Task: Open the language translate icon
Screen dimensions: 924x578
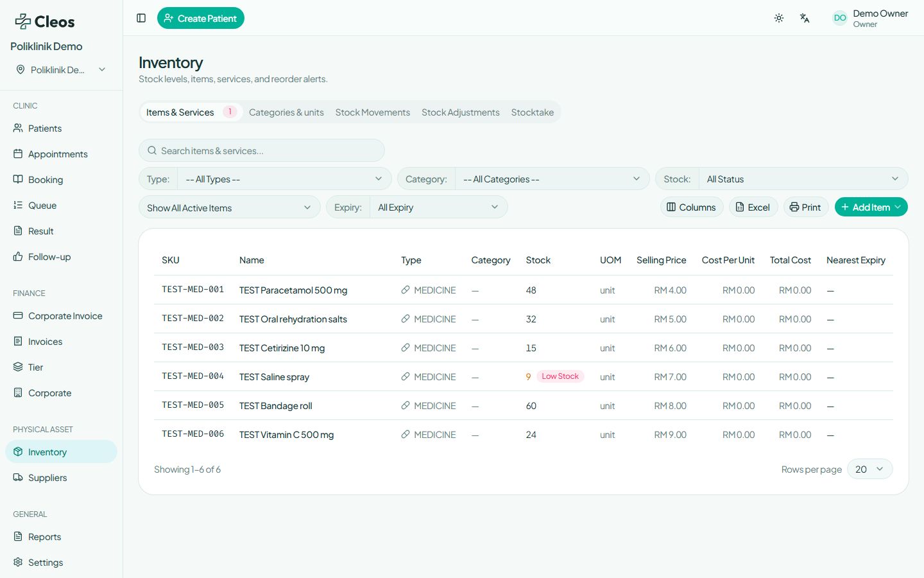Action: point(805,18)
